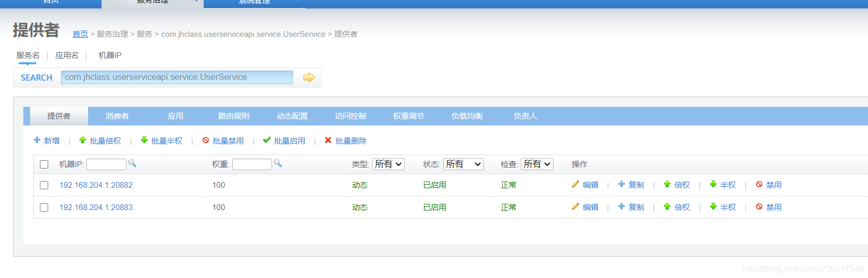Click 系统管理 in top navigation bar
Screen dimensions: 868x278
254,2
